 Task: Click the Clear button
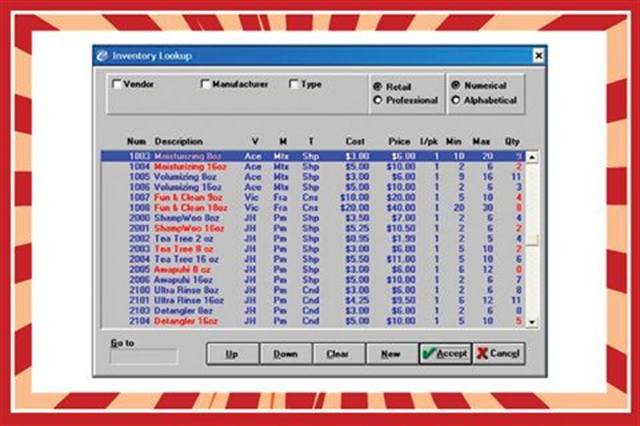pos(338,354)
